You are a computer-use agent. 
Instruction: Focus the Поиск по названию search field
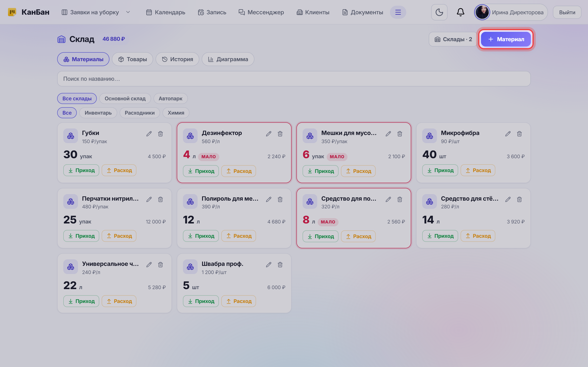pyautogui.click(x=294, y=79)
